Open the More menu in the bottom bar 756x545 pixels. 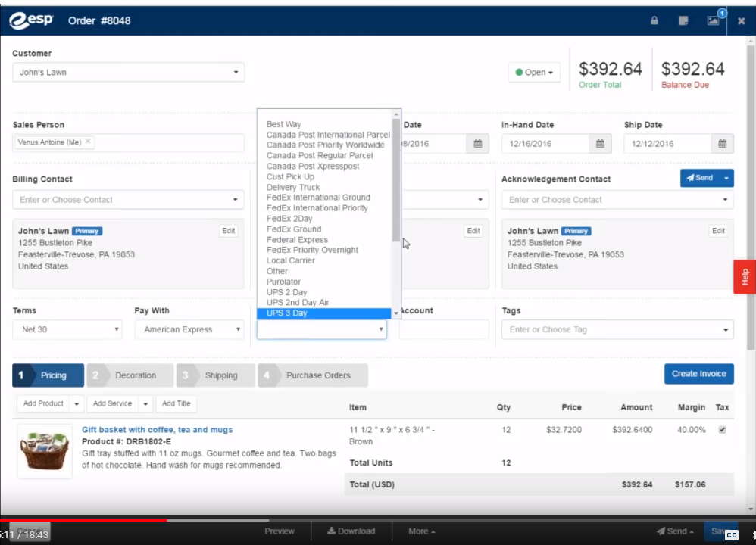[x=421, y=531]
